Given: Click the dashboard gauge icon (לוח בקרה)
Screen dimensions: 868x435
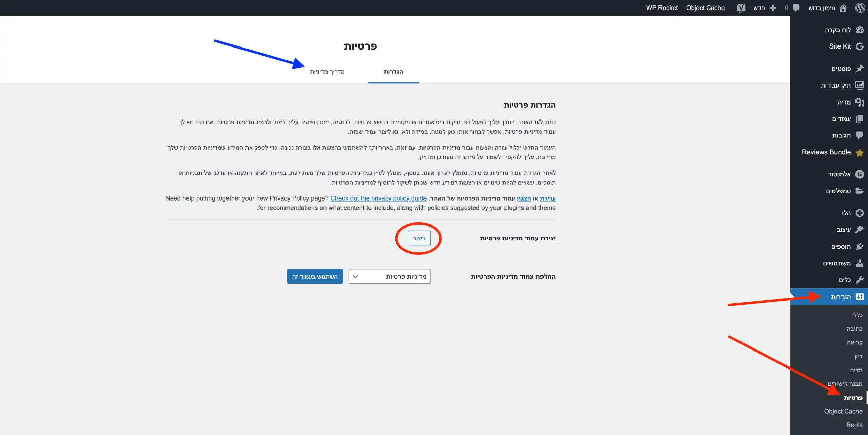Looking at the screenshot, I should pyautogui.click(x=860, y=30).
